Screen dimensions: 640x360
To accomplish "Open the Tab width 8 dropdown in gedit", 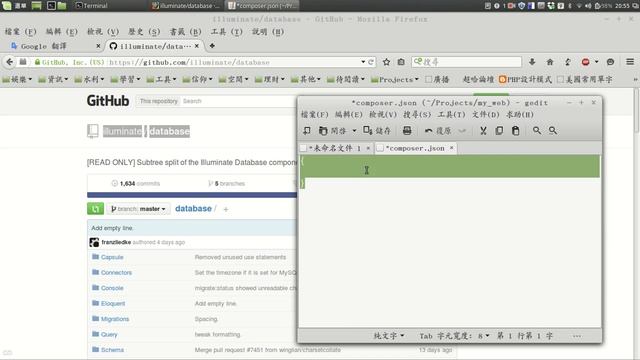I will click(x=454, y=336).
